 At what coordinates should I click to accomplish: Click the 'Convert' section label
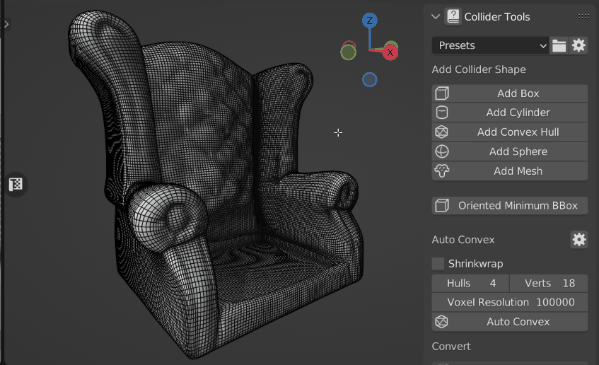pos(451,346)
